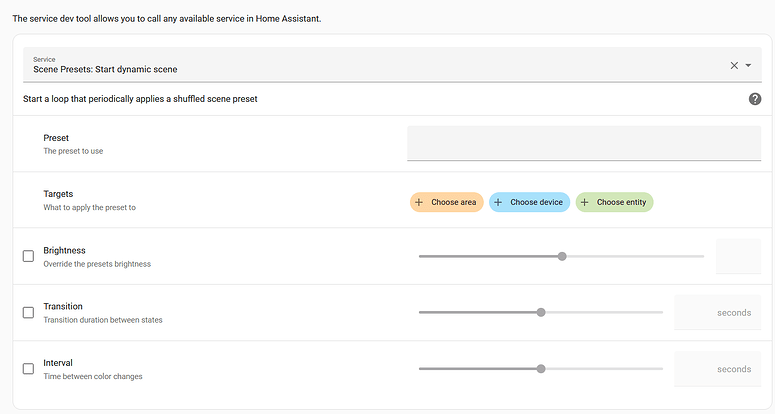
Task: Choose an entity as target
Action: [x=621, y=202]
